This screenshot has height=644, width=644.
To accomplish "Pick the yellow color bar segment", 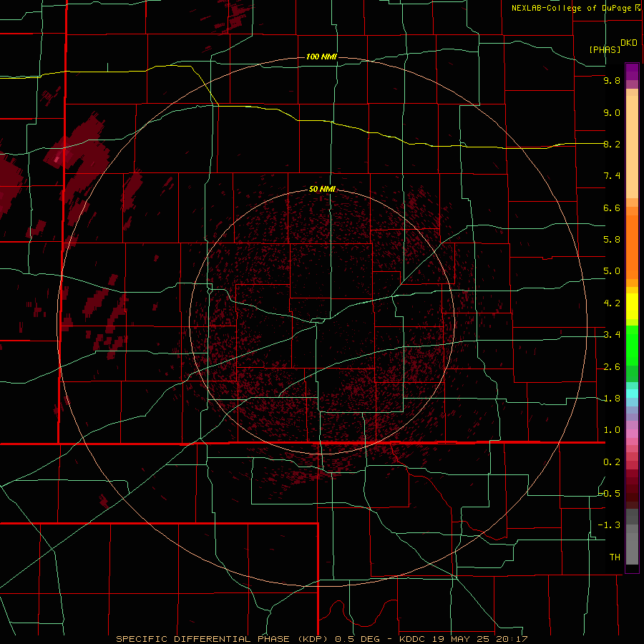I will point(632,306).
